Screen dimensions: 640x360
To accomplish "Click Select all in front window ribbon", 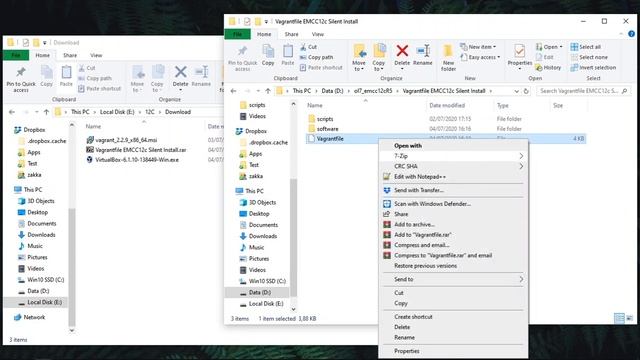I will point(586,47).
